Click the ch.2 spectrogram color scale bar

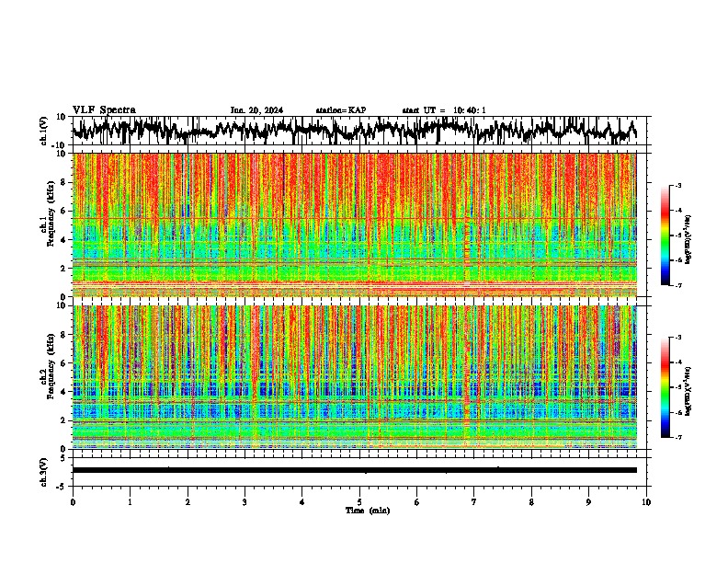click(x=665, y=387)
